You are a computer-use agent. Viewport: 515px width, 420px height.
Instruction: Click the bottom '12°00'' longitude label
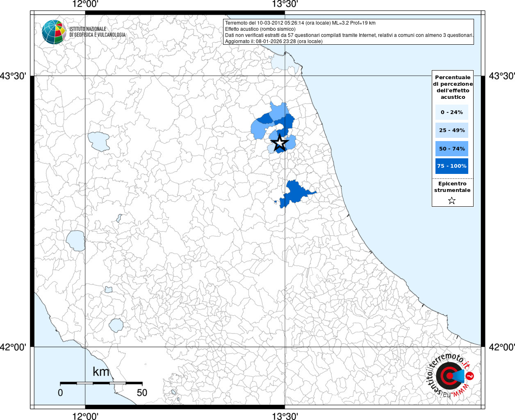tap(85, 416)
